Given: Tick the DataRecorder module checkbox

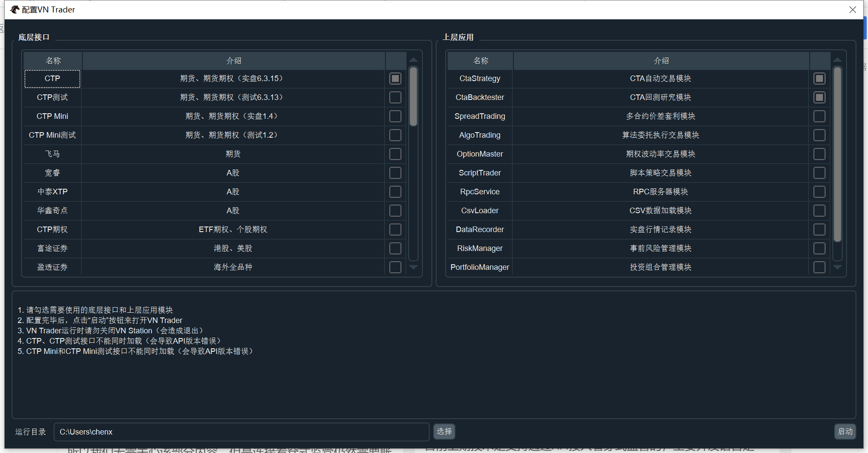Looking at the screenshot, I should pyautogui.click(x=819, y=230).
